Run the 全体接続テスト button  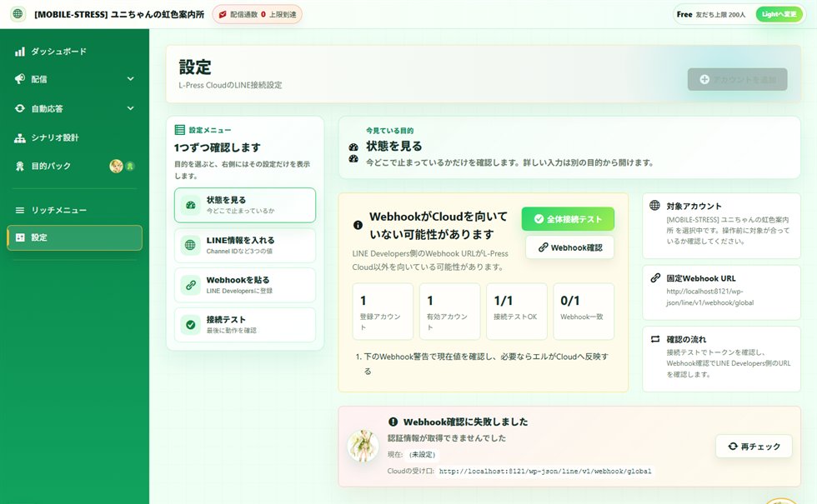tap(568, 219)
